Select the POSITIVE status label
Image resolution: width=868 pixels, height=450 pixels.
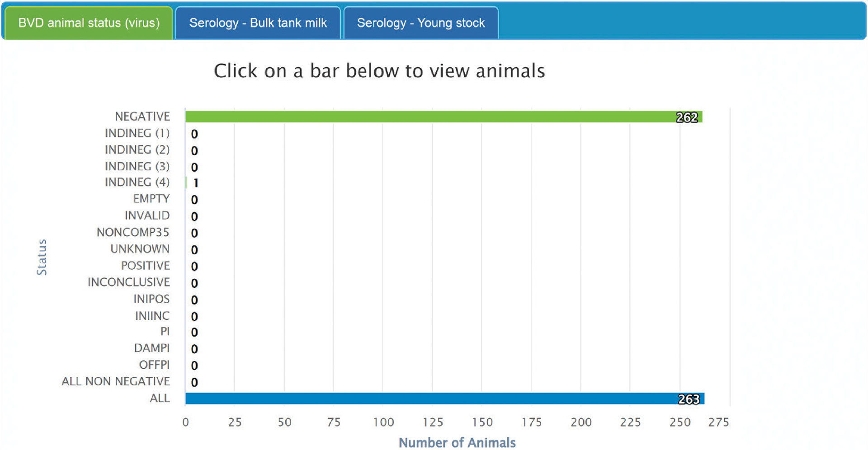(x=145, y=266)
